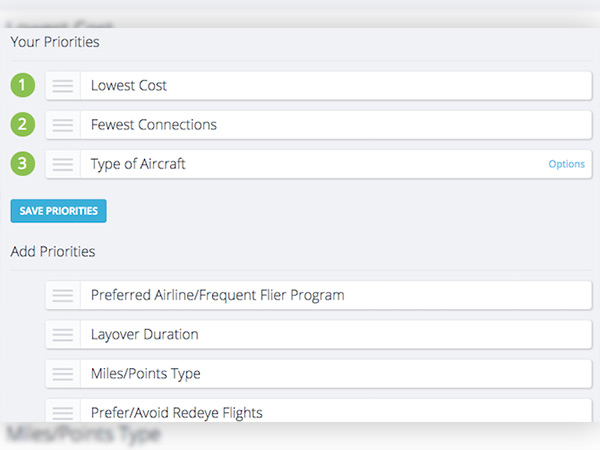Click the drag handle beside Fewest Connections
Image resolution: width=600 pixels, height=450 pixels.
coord(63,125)
